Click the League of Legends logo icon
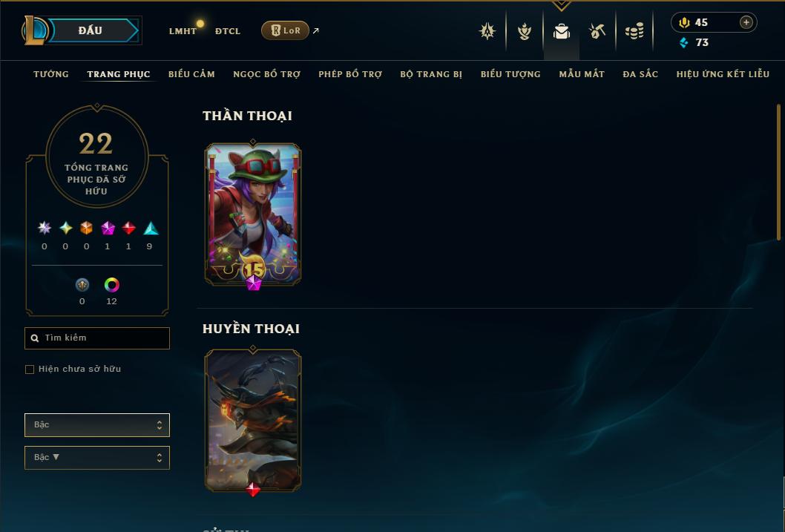 point(34,30)
